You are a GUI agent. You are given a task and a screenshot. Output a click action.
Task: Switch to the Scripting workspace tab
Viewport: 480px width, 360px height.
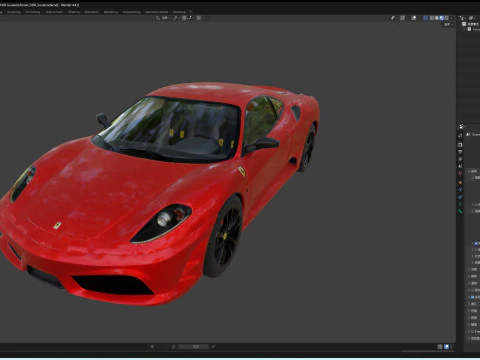(x=179, y=12)
